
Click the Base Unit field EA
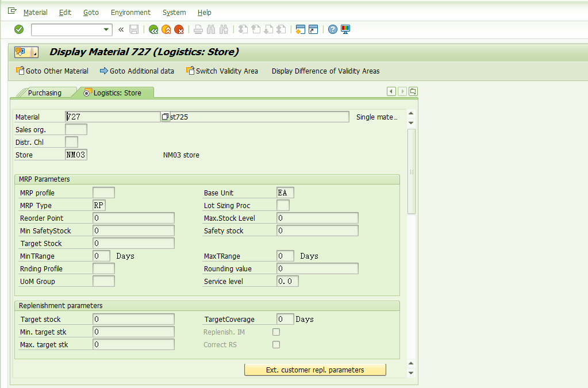[x=285, y=193]
